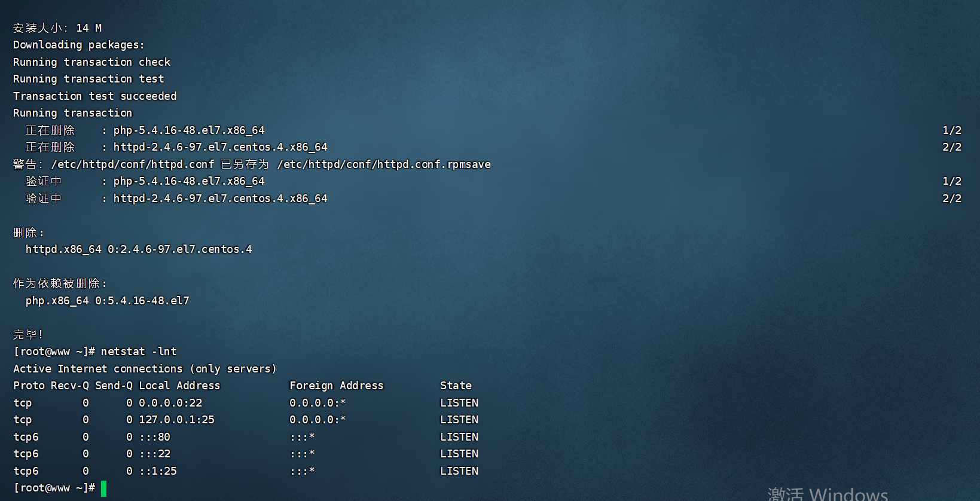Click 'Transaction test succeeded' line
980x501 pixels.
coord(95,96)
